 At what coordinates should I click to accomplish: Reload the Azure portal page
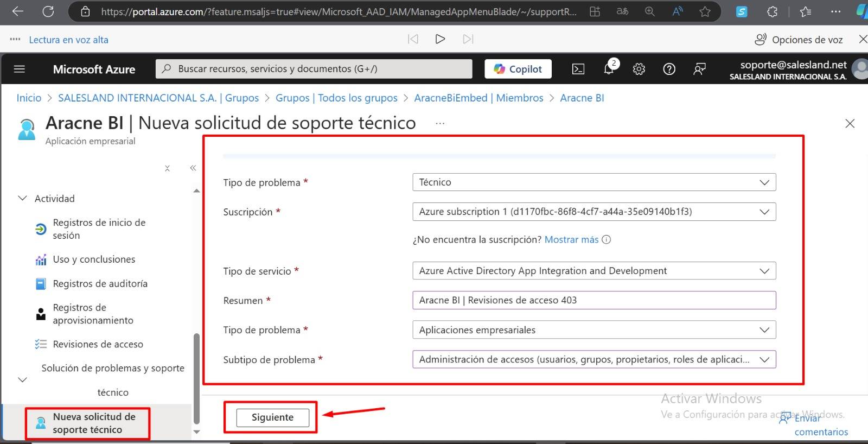[48, 11]
